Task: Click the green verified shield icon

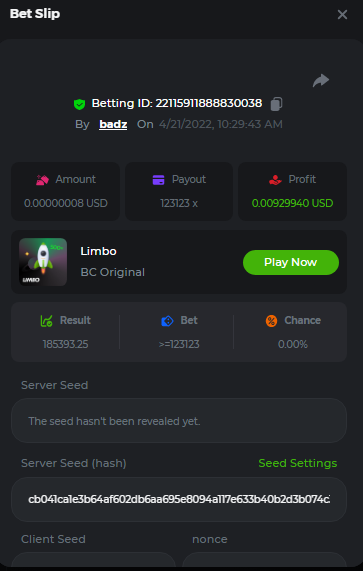Action: click(79, 104)
